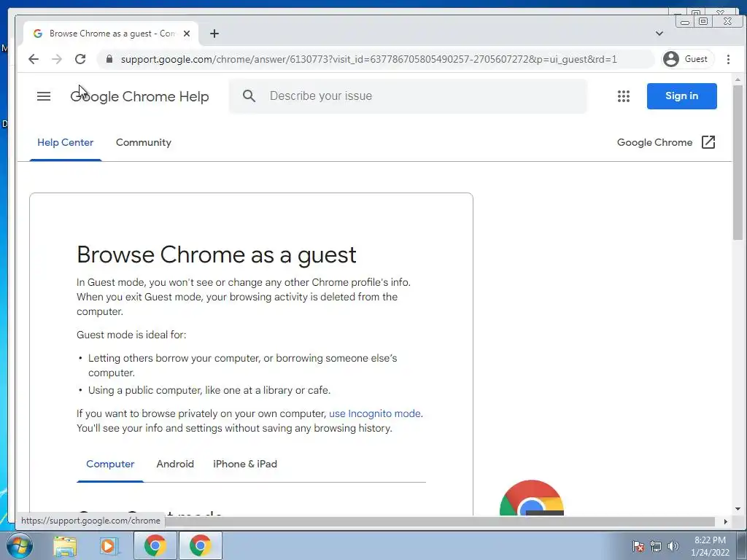Minimize the Chrome window
Viewport: 747px width, 560px height.
point(685,21)
